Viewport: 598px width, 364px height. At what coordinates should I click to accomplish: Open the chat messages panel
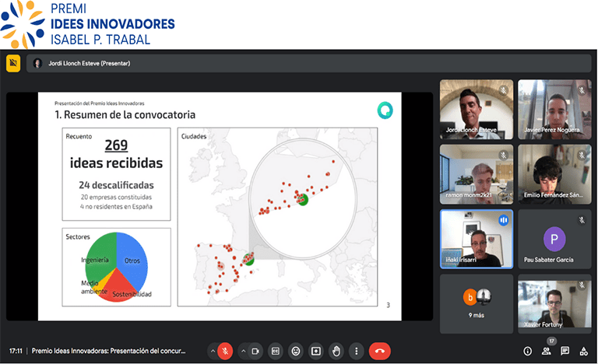coord(565,351)
